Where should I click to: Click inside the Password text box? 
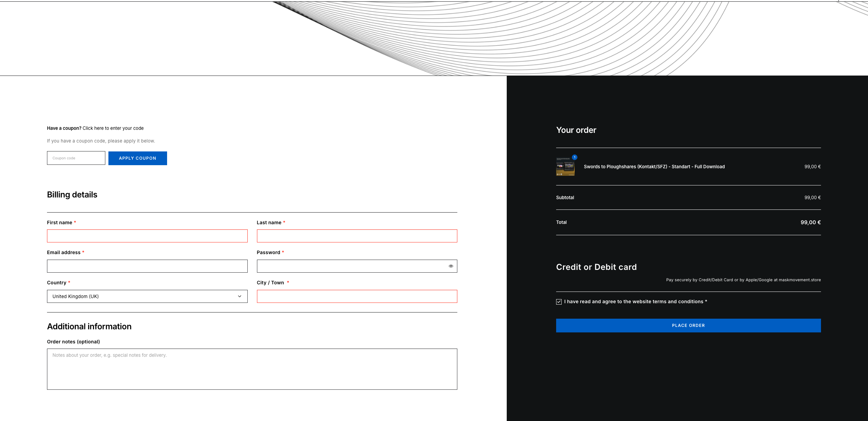coord(350,266)
